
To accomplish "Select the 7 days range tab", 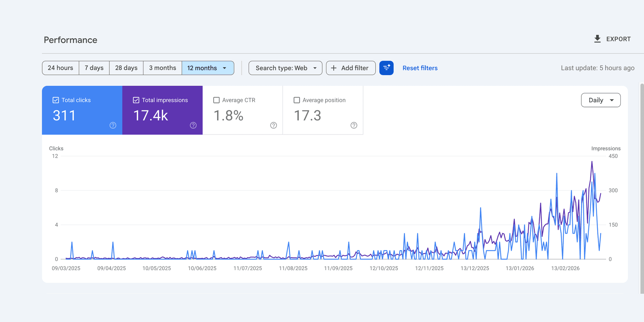I will [94, 68].
